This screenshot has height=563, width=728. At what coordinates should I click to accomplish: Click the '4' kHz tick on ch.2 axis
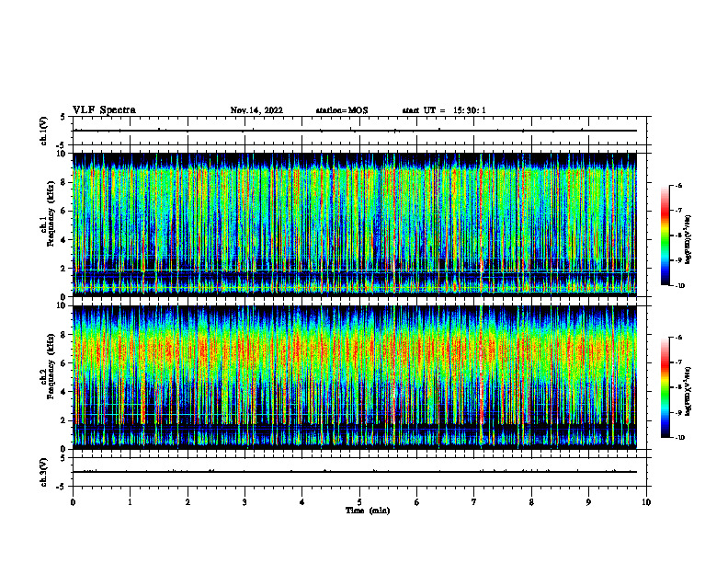pos(64,392)
